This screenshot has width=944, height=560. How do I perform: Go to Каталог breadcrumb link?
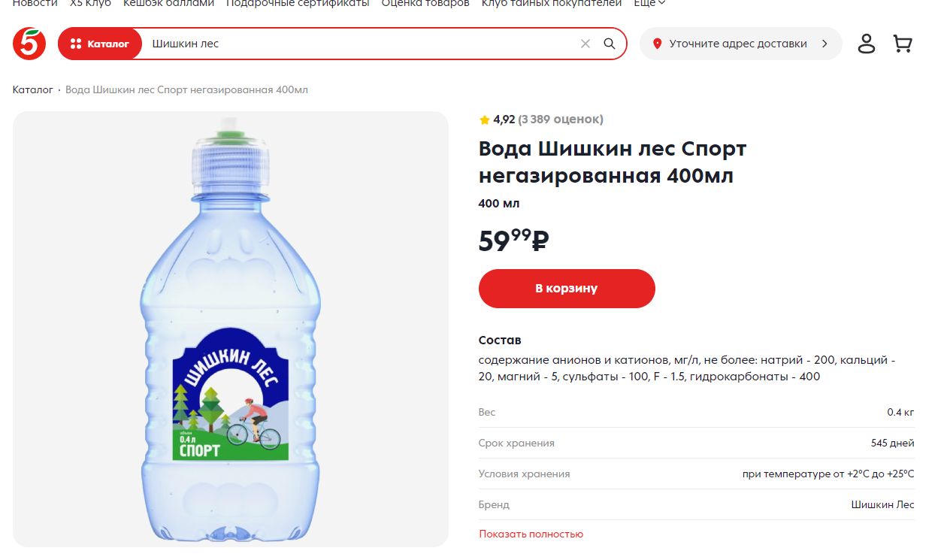(33, 90)
